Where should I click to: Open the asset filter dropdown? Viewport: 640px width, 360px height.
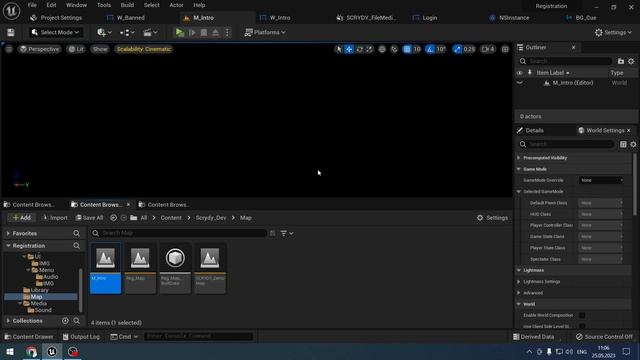click(287, 233)
